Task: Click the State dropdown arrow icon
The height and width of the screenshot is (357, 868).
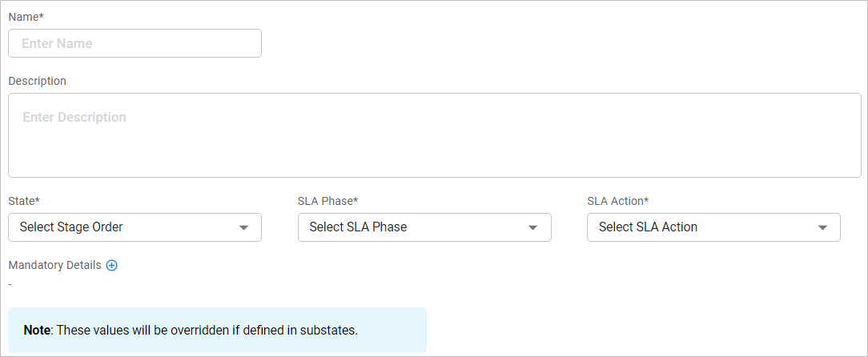Action: point(244,228)
